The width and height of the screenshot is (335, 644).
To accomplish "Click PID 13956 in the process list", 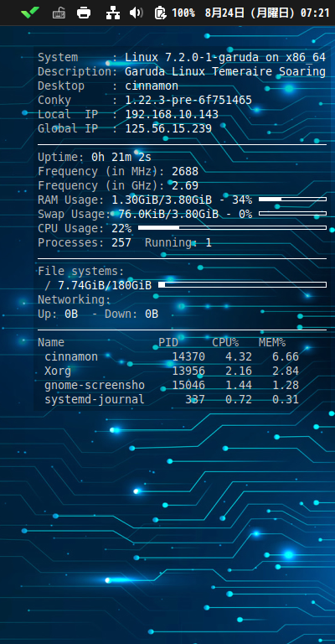I will tap(188, 371).
